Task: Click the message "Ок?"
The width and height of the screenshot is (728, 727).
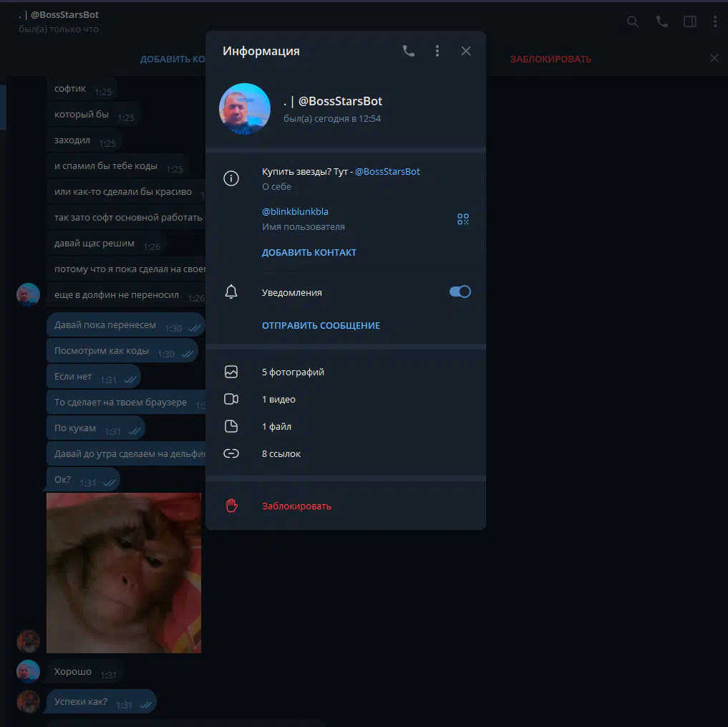Action: click(83, 480)
